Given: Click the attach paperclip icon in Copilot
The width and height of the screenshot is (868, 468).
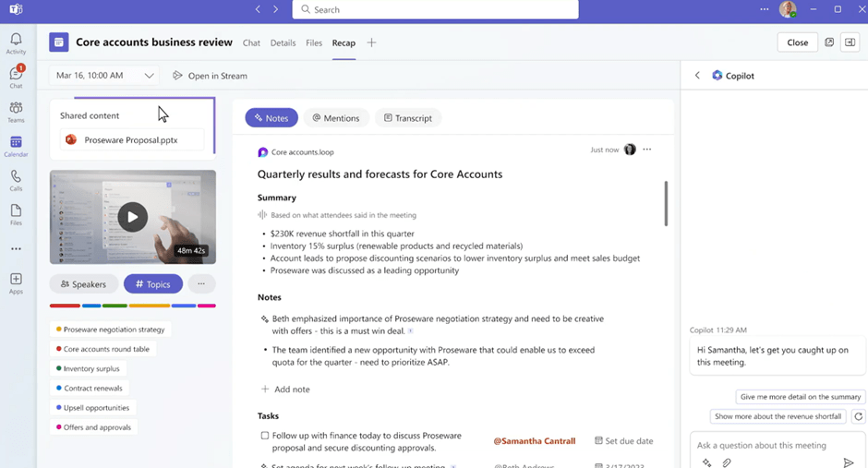Looking at the screenshot, I should tap(727, 462).
